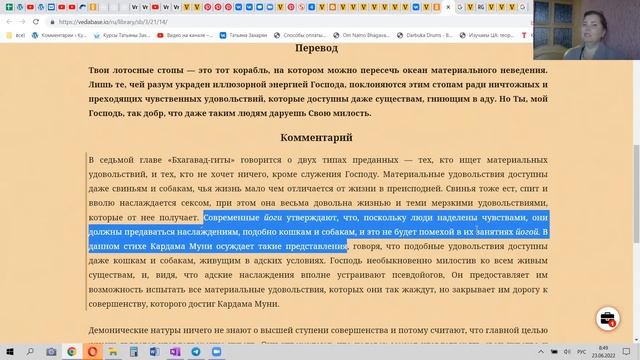Open the Calculator taskbar icon
Screen dimensions: 640x360
[134, 351]
